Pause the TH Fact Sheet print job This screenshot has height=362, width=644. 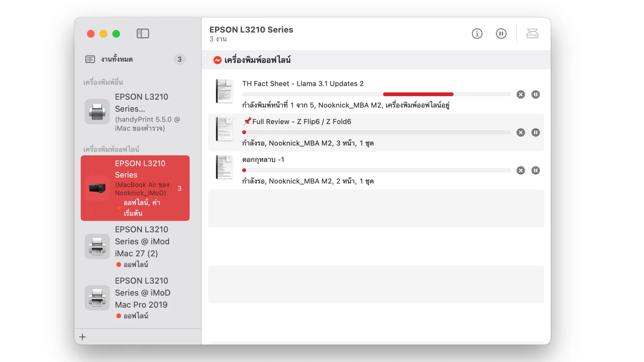click(x=535, y=95)
